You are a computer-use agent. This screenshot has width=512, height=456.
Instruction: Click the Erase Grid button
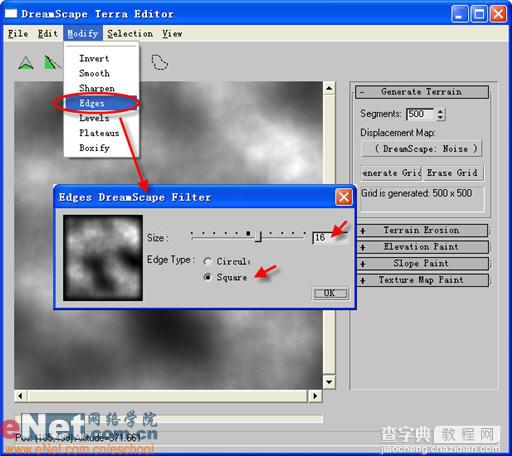point(452,173)
